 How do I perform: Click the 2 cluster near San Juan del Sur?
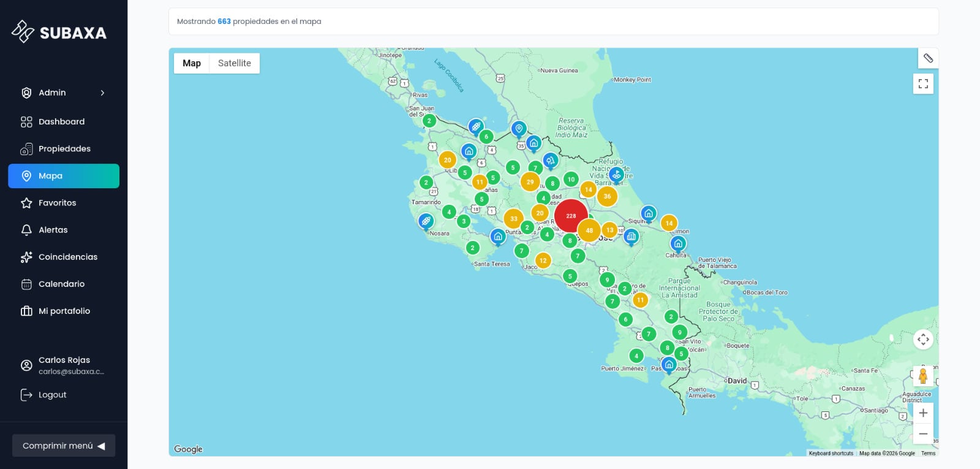click(x=429, y=121)
